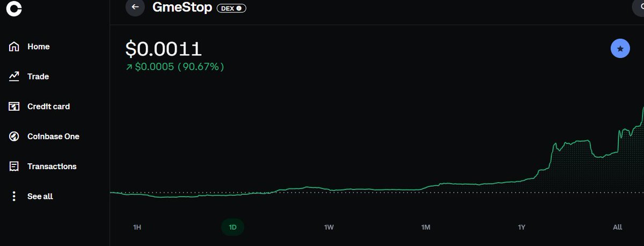Open the Transactions page
This screenshot has width=644, height=246.
click(x=52, y=167)
